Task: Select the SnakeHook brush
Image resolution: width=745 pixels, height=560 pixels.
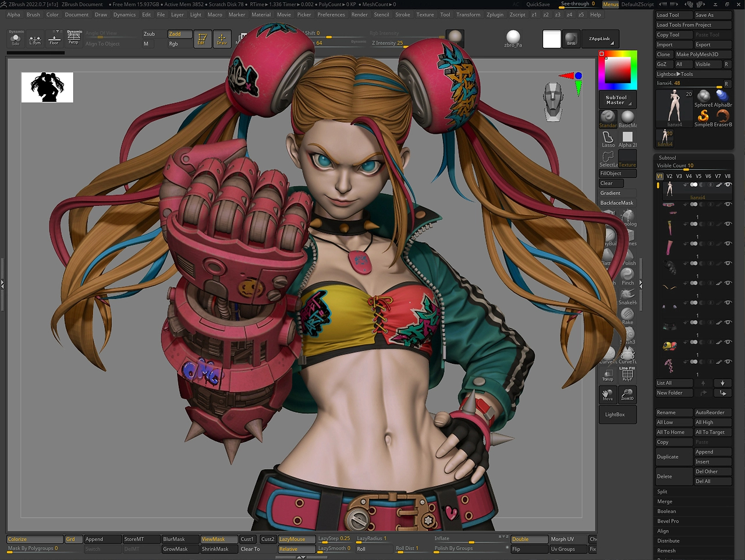Action: 627,296
